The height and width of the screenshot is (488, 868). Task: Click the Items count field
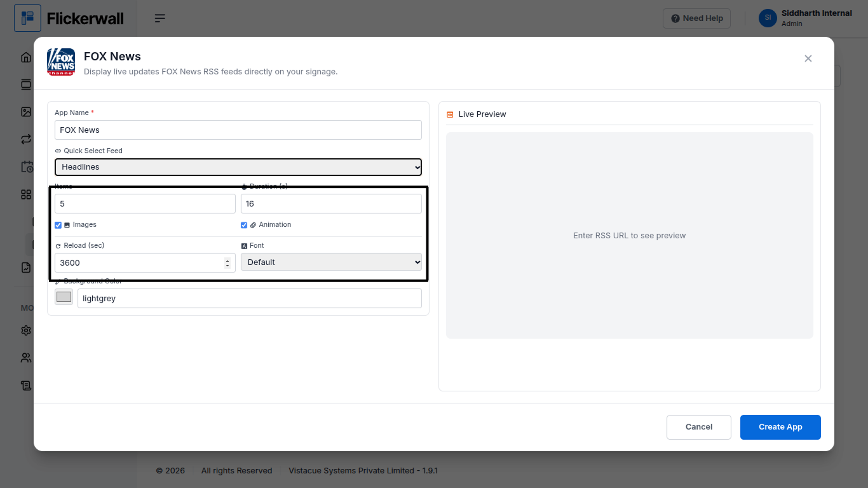pos(145,204)
